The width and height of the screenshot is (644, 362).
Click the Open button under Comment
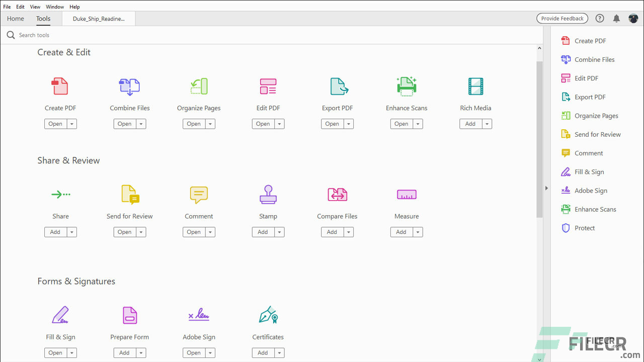[x=194, y=232]
